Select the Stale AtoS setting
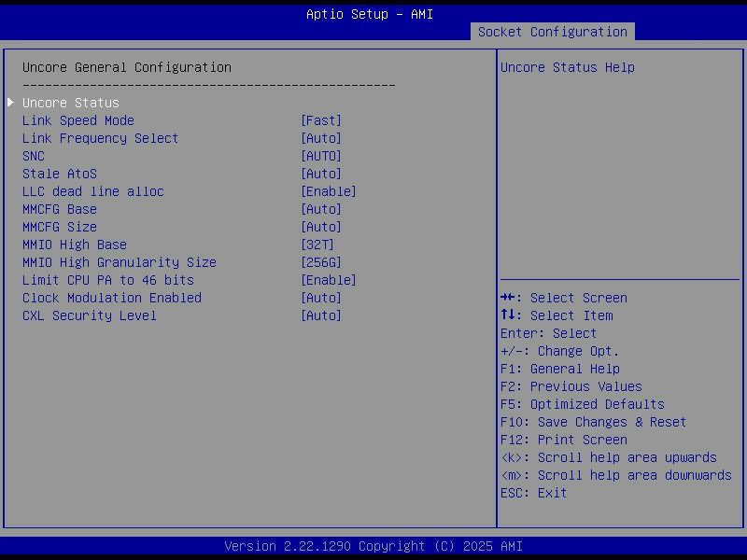The width and height of the screenshot is (747, 560). pos(60,174)
